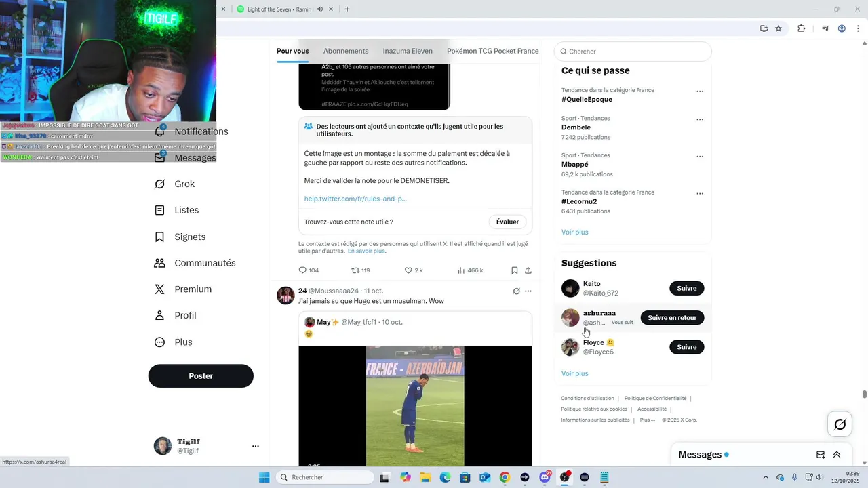868x488 pixels.
Task: Follow Floyce with Suivre button
Action: click(687, 347)
